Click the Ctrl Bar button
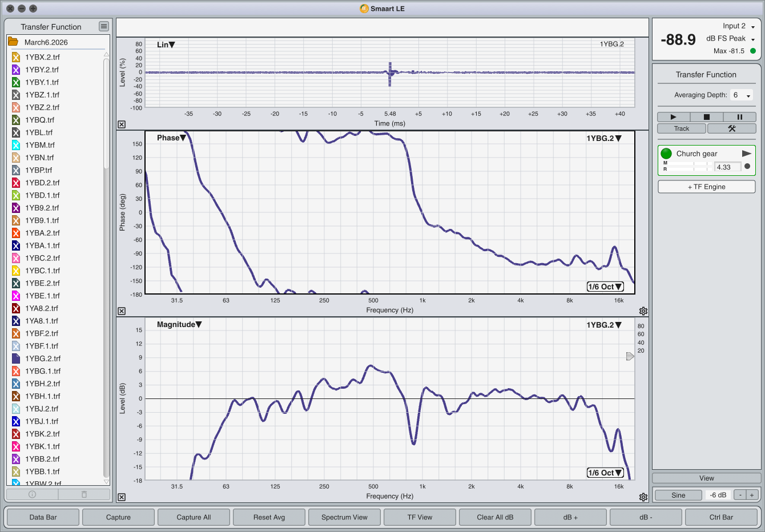The height and width of the screenshot is (532, 765). click(722, 517)
